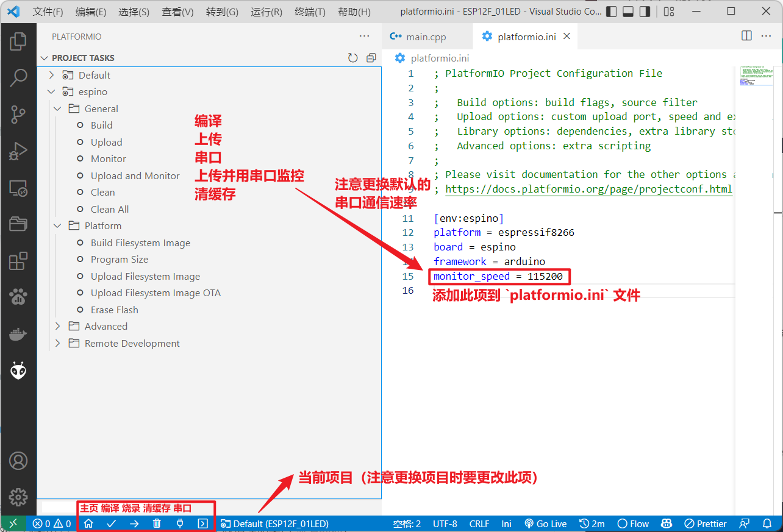
Task: Run the Erase Flash task
Action: 114,310
